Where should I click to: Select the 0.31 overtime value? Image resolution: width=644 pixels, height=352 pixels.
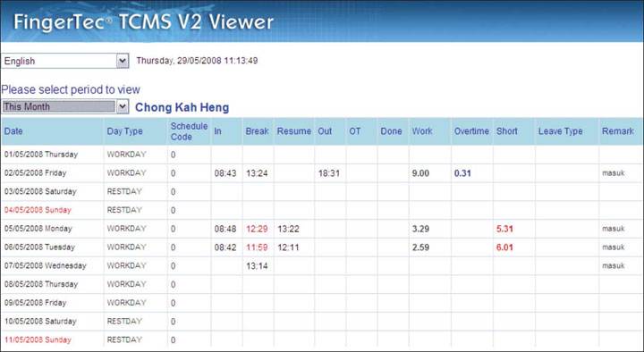[x=462, y=173]
